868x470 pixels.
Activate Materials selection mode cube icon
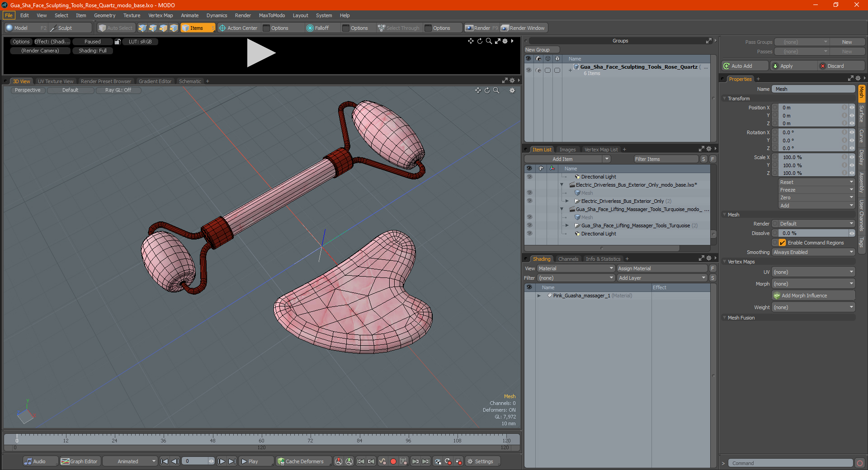click(x=174, y=28)
